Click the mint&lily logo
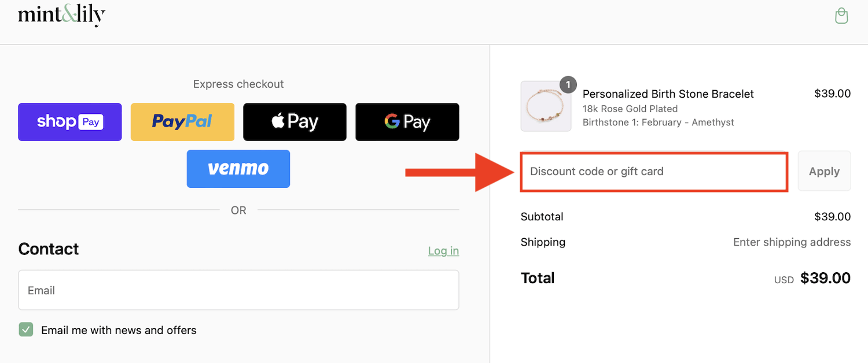The height and width of the screenshot is (363, 868). [x=61, y=15]
